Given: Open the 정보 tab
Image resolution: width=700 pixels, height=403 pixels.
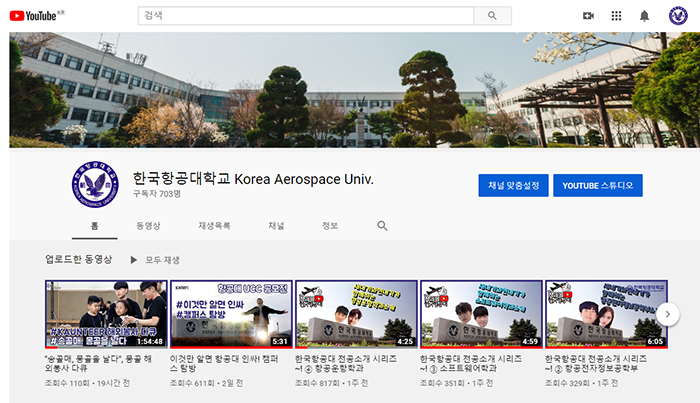Looking at the screenshot, I should pyautogui.click(x=330, y=226).
